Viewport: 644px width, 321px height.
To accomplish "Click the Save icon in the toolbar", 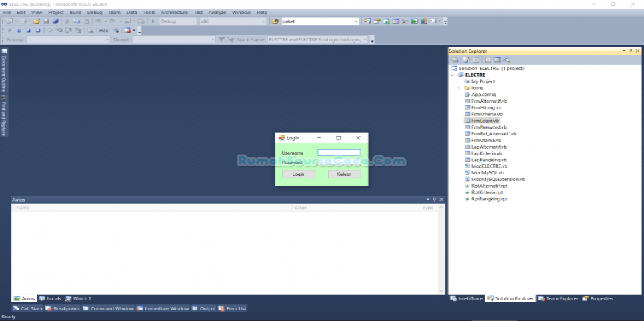I will pyautogui.click(x=46, y=21).
